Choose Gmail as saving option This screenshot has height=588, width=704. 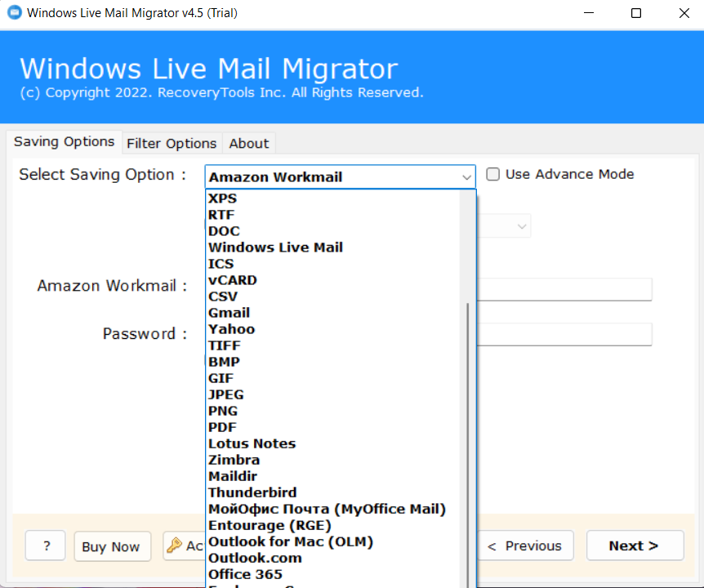tap(332, 313)
